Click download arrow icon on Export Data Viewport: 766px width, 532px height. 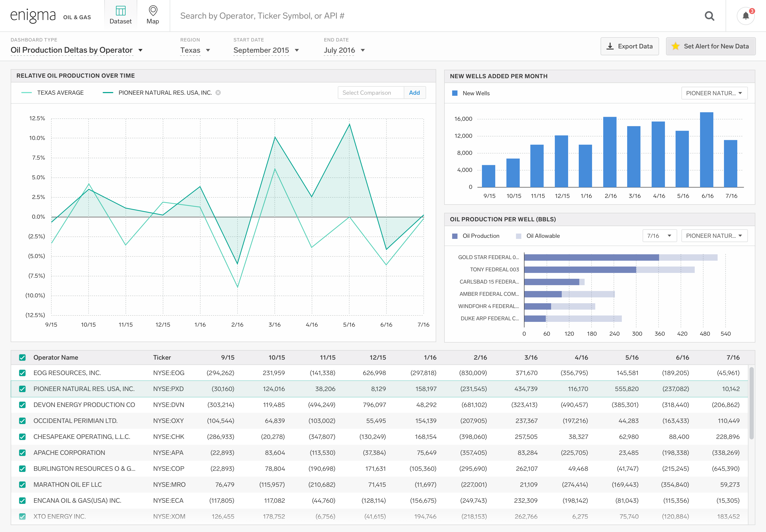pos(610,46)
